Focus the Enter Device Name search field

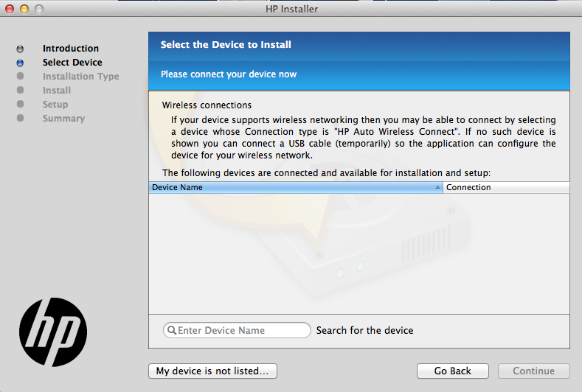[237, 330]
